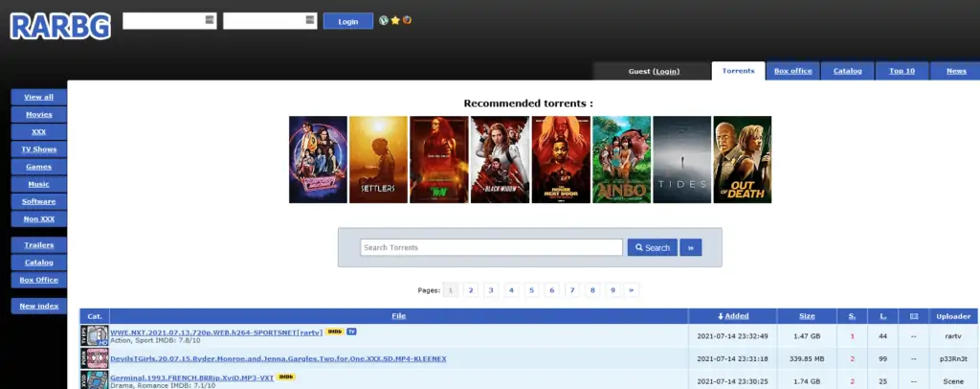980x389 pixels.
Task: Open the Settlers movie poster
Action: point(378,159)
